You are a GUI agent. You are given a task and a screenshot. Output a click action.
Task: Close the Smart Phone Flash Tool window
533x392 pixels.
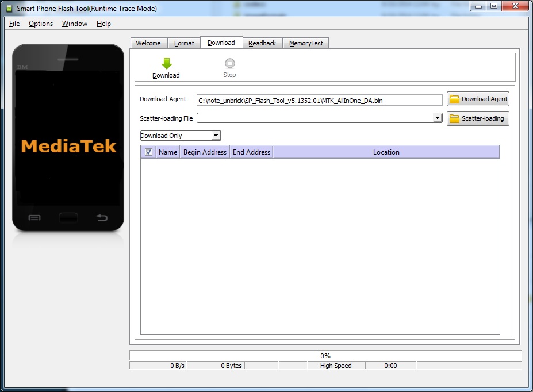coord(515,6)
